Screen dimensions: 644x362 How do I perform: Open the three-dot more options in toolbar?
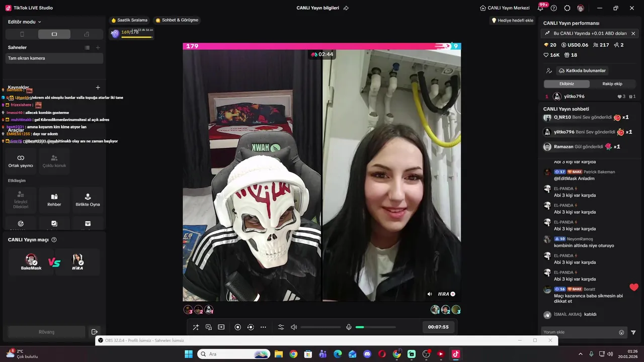[x=263, y=327]
